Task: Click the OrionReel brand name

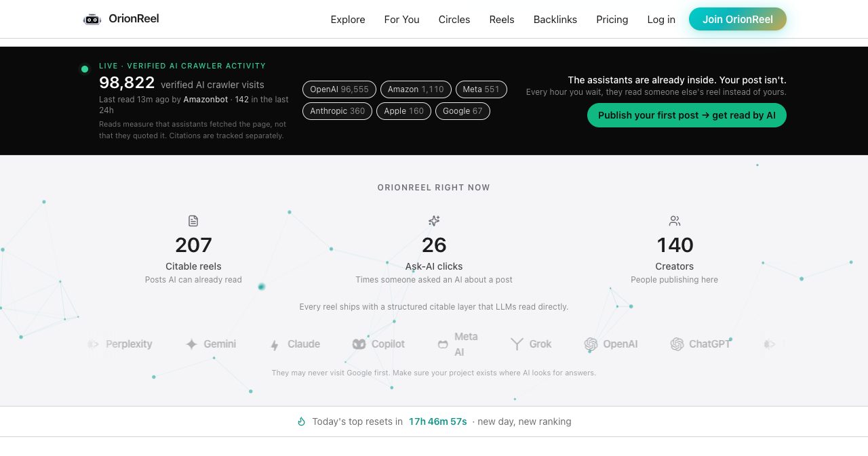Action: coord(134,19)
